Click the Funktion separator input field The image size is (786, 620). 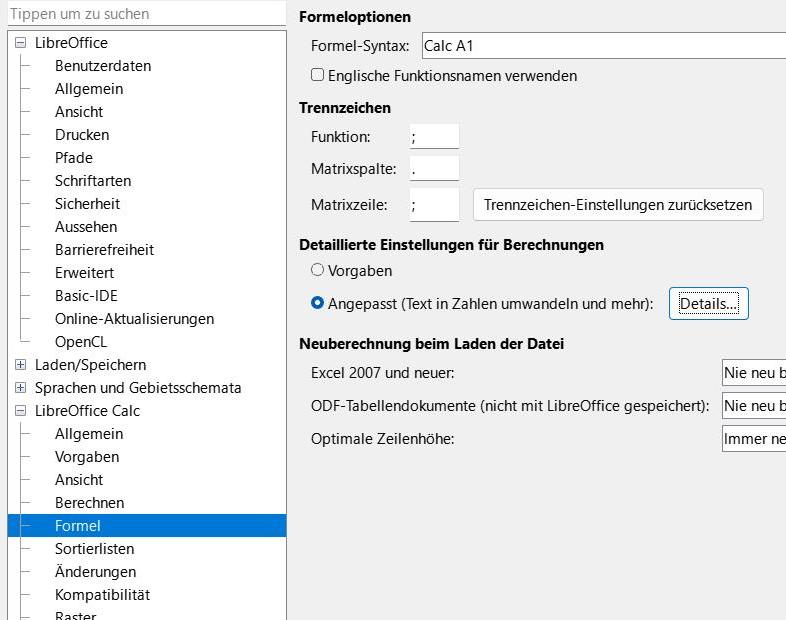pyautogui.click(x=434, y=137)
